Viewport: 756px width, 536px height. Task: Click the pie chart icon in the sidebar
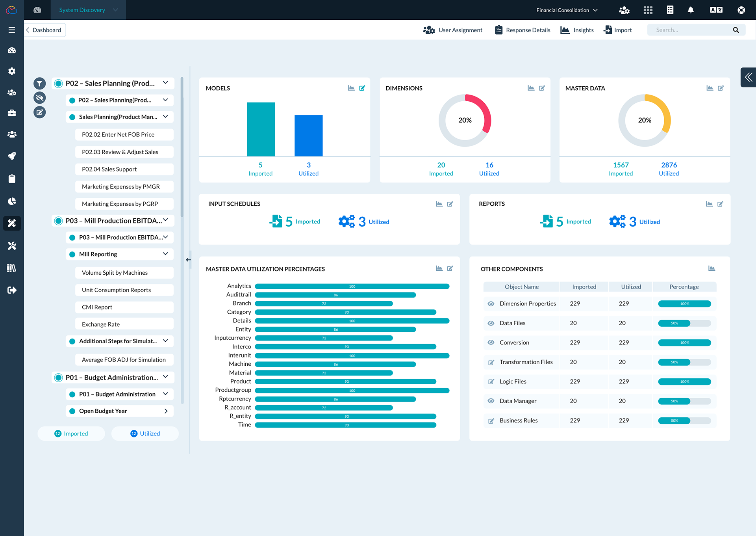click(12, 201)
